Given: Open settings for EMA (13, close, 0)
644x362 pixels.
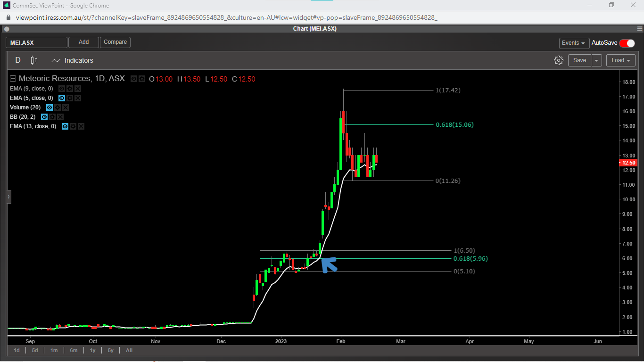Looking at the screenshot, I should coord(73,126).
